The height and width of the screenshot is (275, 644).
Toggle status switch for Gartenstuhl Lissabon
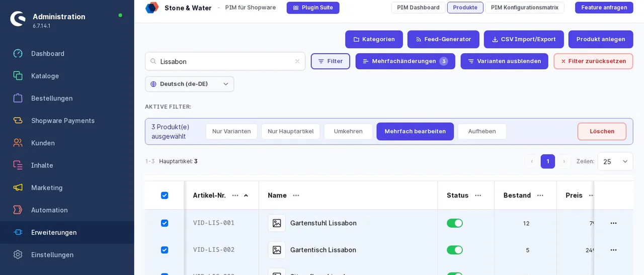tap(455, 223)
